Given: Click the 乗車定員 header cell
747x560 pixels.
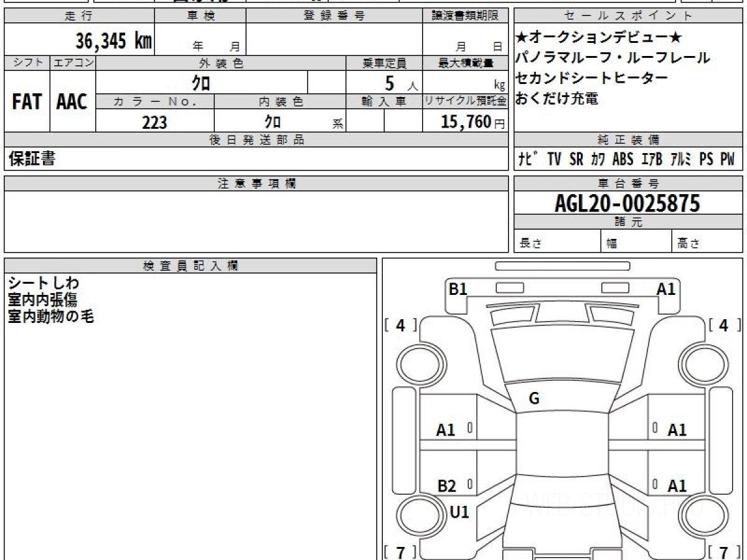Looking at the screenshot, I should (384, 63).
